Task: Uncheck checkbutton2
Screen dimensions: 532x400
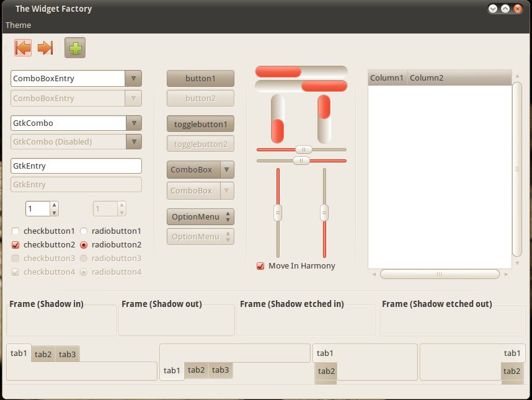Action: click(x=16, y=245)
